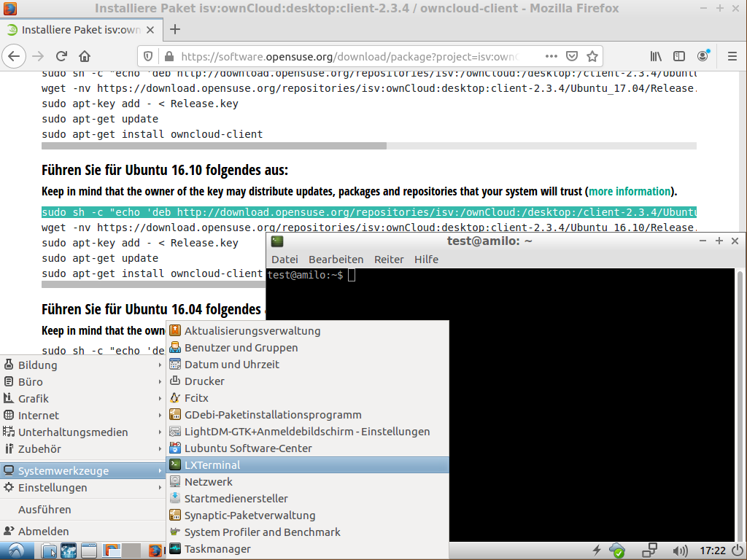Open Firefox home page button

85,57
